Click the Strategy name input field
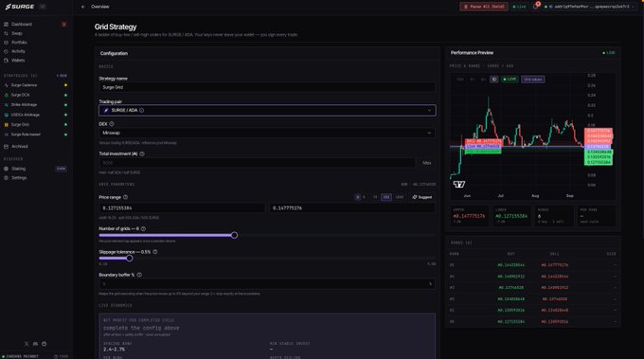The height and width of the screenshot is (359, 644). coord(267,87)
